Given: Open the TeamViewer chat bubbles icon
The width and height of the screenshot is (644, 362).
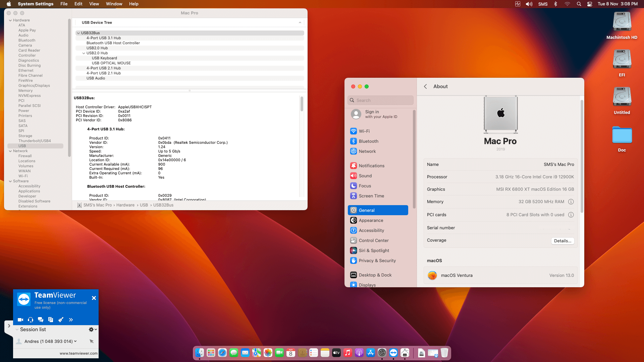Looking at the screenshot, I should 41,320.
